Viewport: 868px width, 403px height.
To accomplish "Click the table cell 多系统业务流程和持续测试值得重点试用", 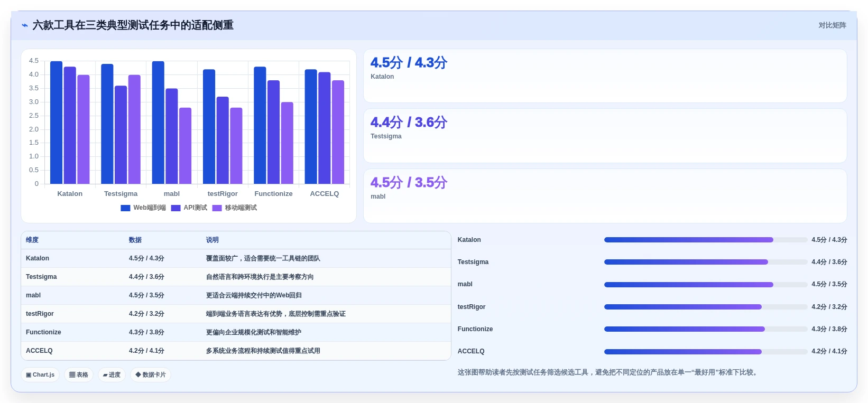I will [263, 351].
